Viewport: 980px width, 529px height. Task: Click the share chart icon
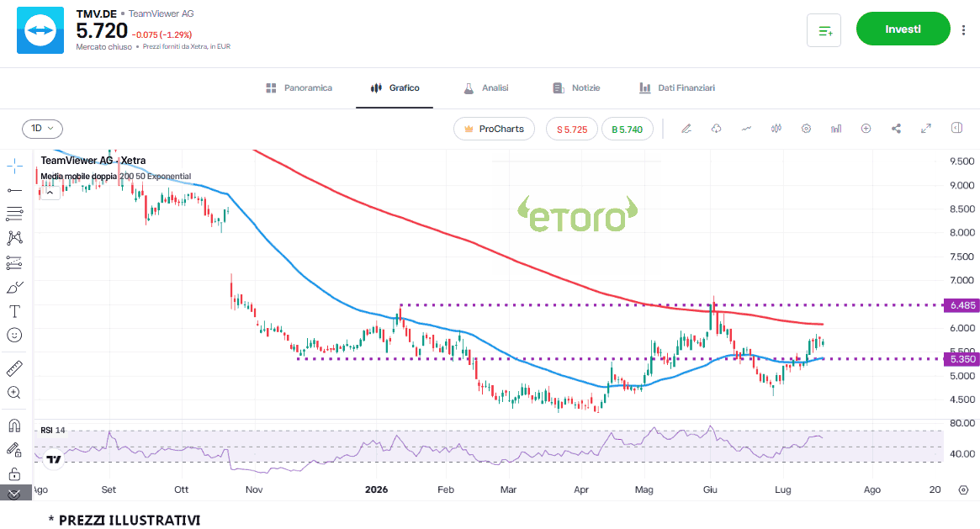pos(896,129)
